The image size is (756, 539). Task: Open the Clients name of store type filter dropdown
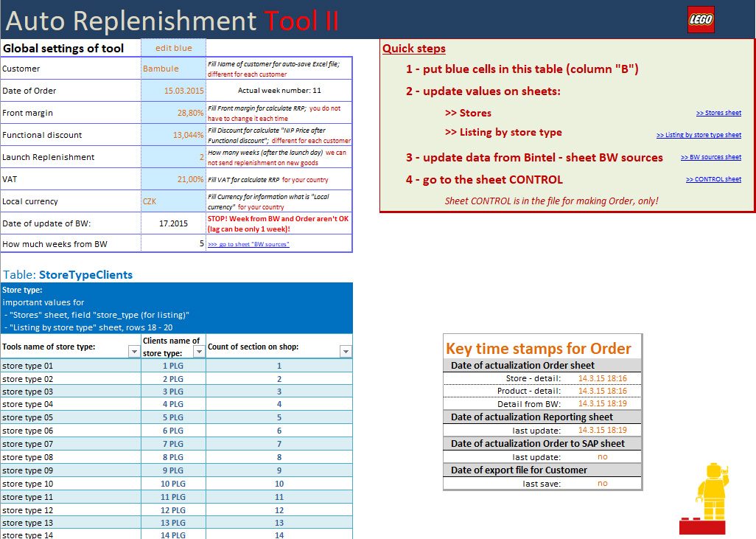(199, 352)
